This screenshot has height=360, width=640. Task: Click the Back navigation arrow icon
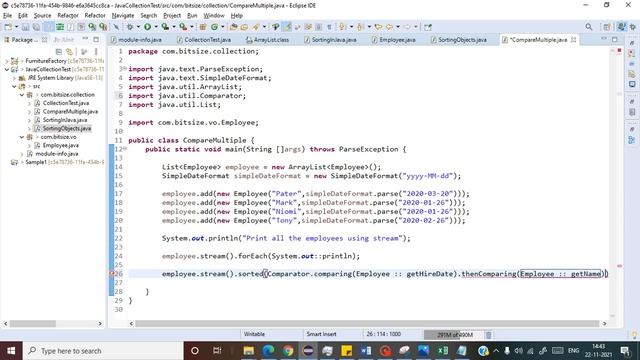point(389,27)
